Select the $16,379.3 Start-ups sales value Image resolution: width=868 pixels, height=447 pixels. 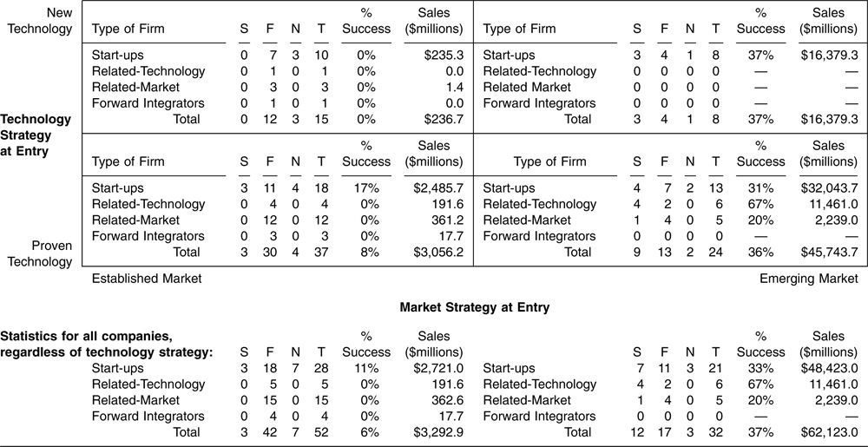coord(827,56)
